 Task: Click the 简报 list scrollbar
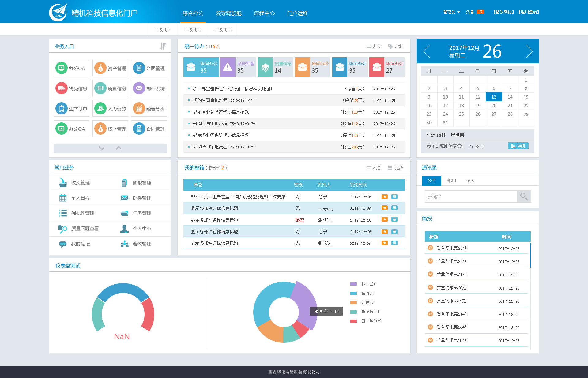[530, 255]
